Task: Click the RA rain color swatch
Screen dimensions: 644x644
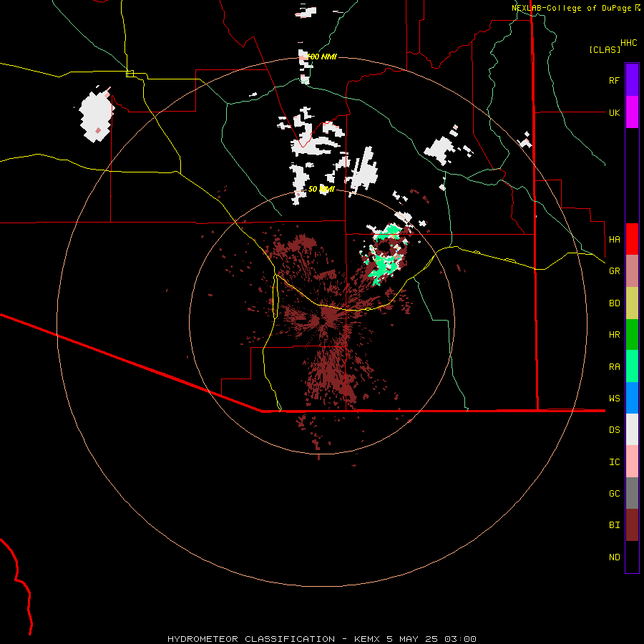Action: point(632,366)
